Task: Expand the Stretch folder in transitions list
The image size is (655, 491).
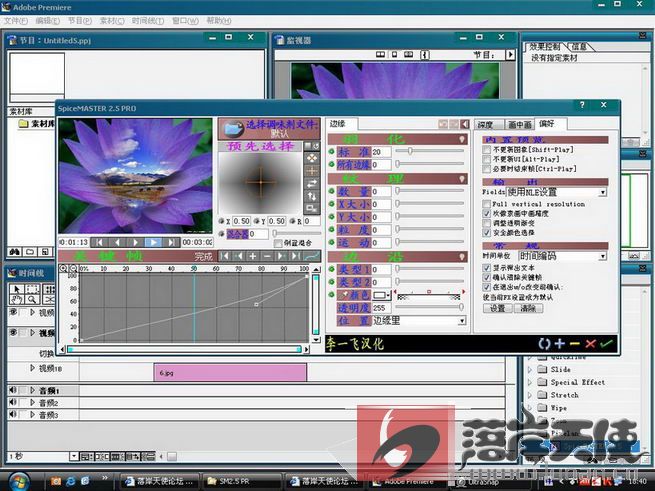Action: (x=530, y=395)
